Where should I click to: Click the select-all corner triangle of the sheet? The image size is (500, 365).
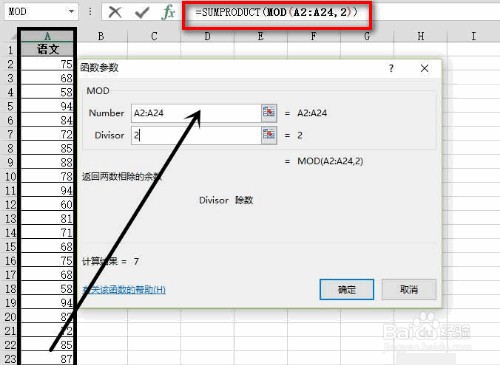(13, 36)
